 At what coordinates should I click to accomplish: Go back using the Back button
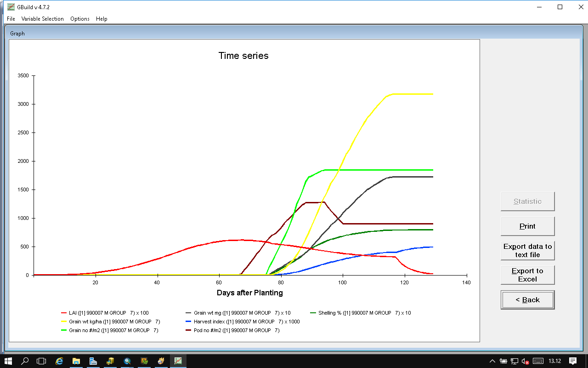[527, 300]
